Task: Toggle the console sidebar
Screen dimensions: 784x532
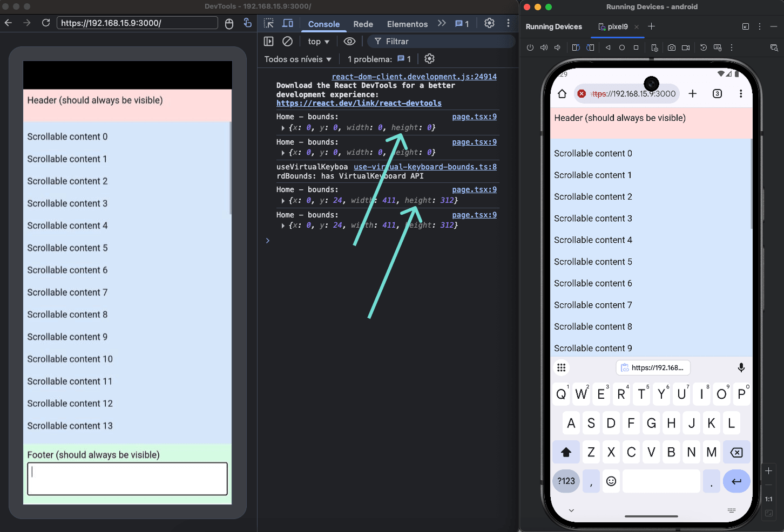Action: 268,41
